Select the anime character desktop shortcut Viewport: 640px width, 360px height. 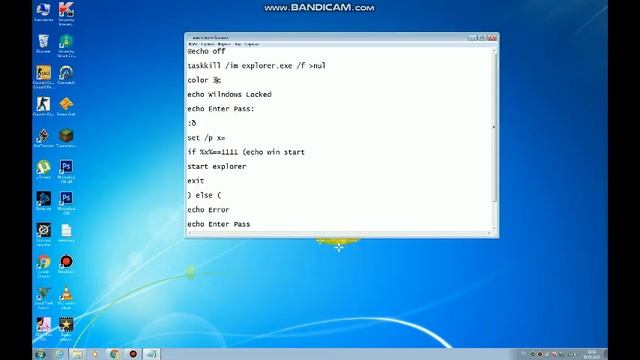point(43,329)
